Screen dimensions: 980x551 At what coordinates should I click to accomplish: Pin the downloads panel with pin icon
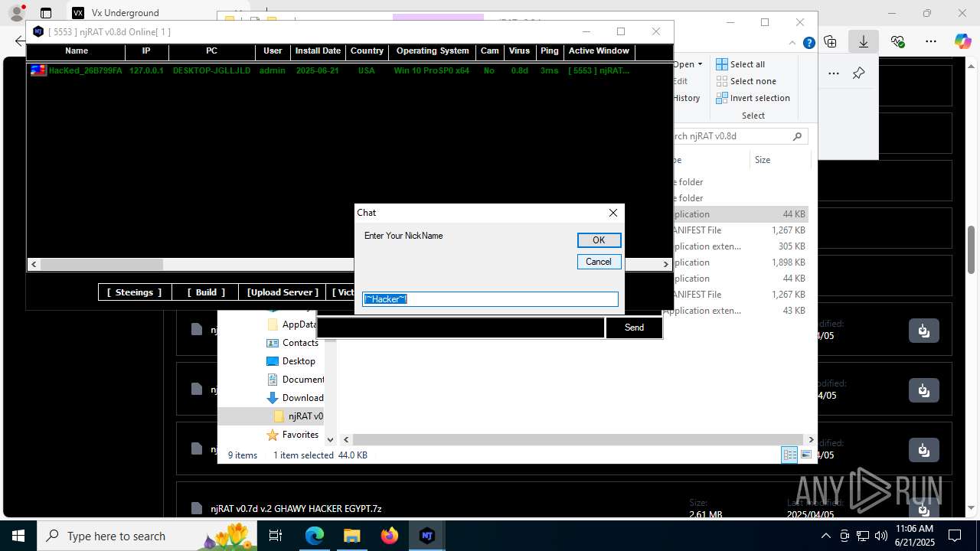click(858, 73)
